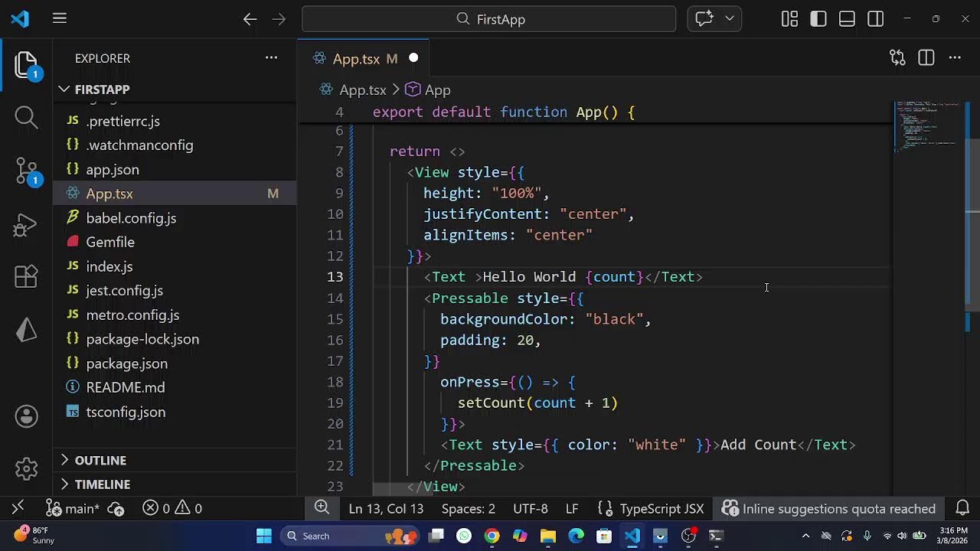Click Inline suggestions quota reached status
This screenshot has width=980, height=551.
pos(829,509)
